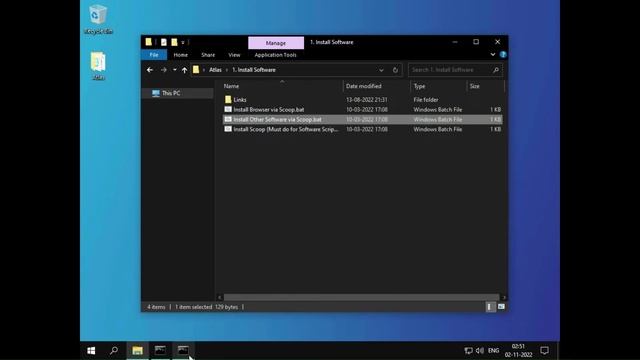Image resolution: width=640 pixels, height=360 pixels.
Task: Open Customize Quick Access Toolbar dropdown
Action: 183,42
